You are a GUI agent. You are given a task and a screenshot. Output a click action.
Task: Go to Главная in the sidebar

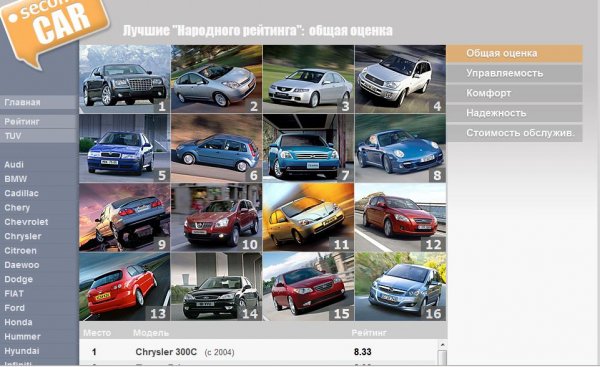click(x=38, y=102)
